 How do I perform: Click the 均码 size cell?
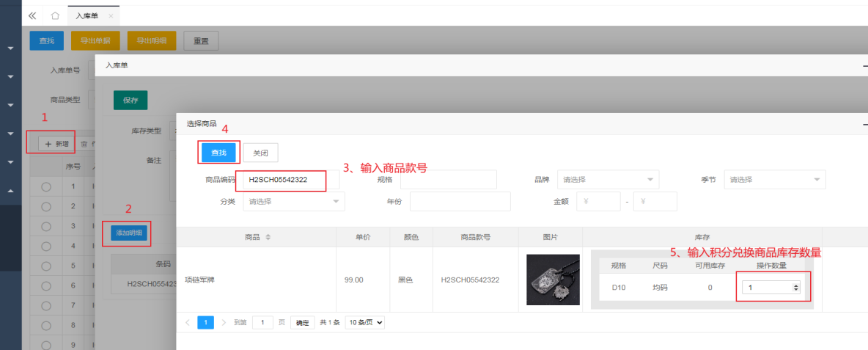click(661, 288)
